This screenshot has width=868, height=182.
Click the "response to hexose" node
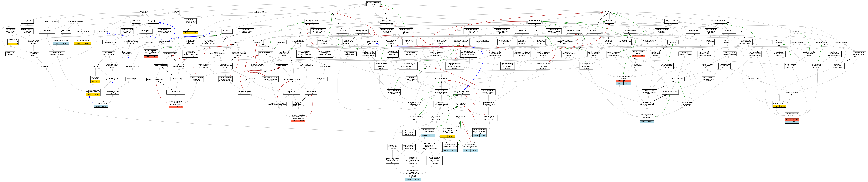coord(95,66)
